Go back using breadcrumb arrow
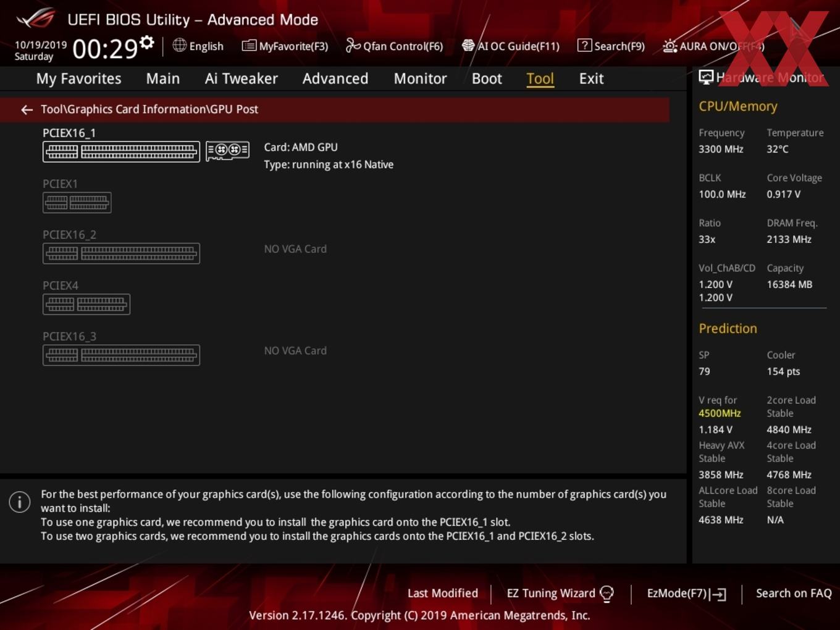The width and height of the screenshot is (840, 630). tap(27, 109)
